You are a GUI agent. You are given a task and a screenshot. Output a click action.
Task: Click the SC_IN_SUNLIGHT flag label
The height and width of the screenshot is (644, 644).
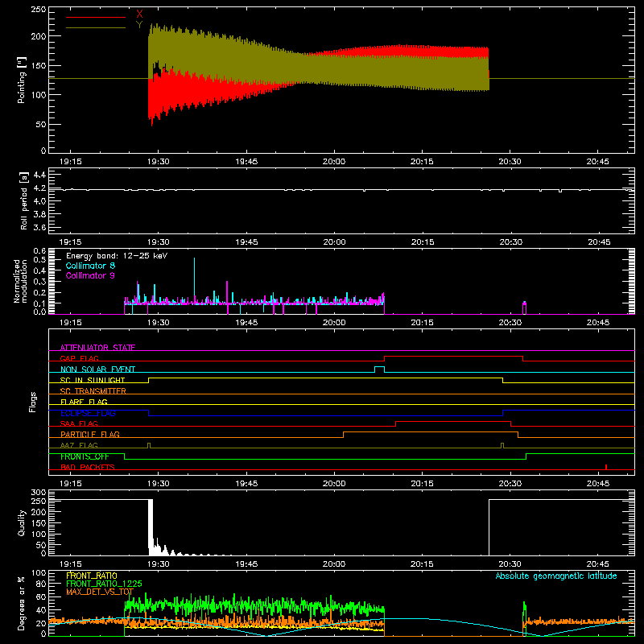pyautogui.click(x=93, y=380)
